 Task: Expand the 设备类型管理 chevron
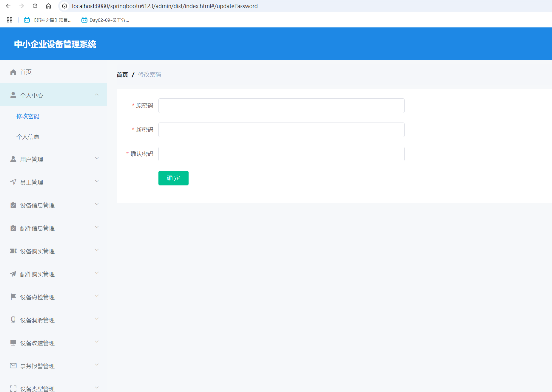97,388
